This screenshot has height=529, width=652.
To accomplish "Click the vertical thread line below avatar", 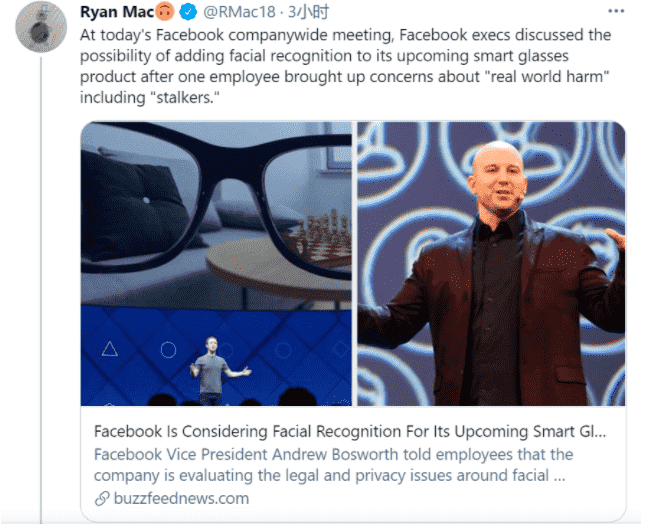I will [x=41, y=290].
